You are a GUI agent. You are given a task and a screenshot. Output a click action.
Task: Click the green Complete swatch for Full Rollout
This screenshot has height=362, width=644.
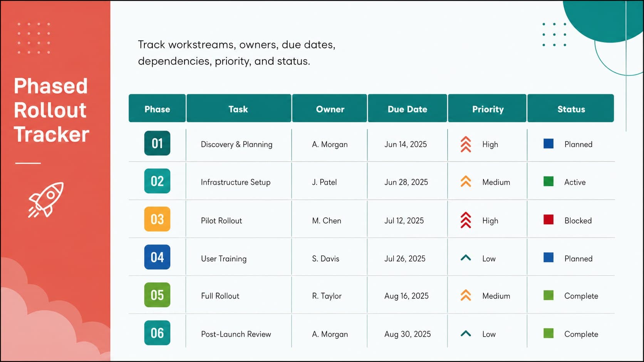(x=548, y=295)
